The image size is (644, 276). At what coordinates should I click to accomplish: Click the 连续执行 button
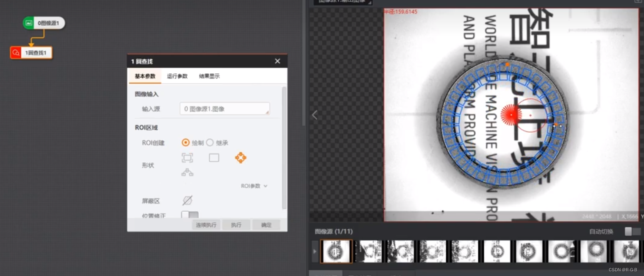coord(206,225)
